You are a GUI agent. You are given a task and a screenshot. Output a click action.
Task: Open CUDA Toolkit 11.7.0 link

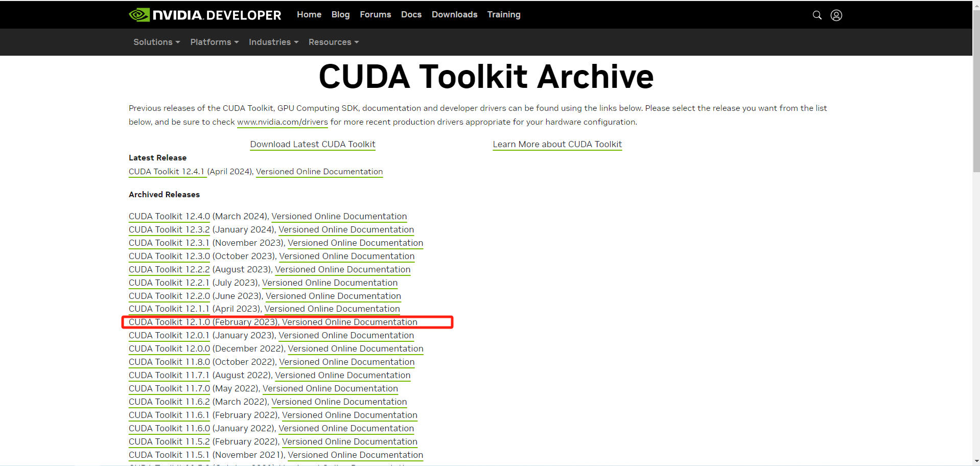[169, 389]
